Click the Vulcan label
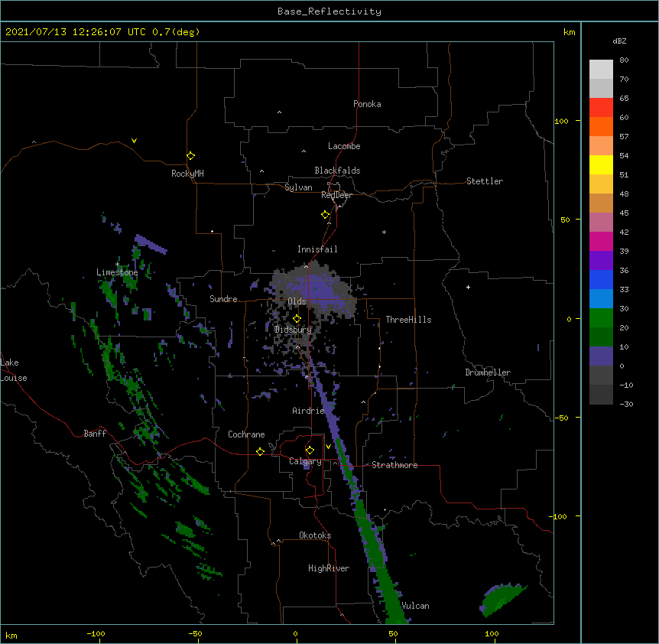659x644 pixels. (415, 606)
